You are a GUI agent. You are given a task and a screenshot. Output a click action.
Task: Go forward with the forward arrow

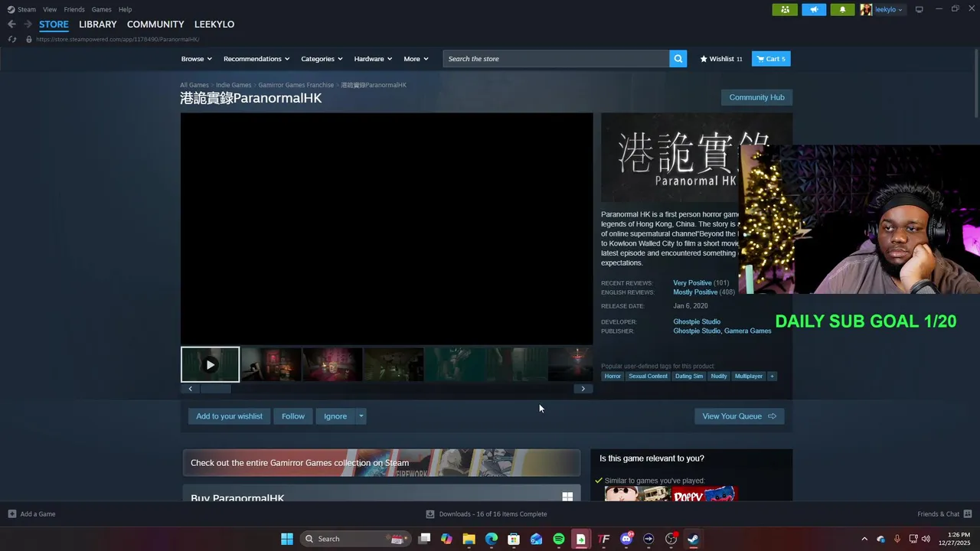coord(28,24)
